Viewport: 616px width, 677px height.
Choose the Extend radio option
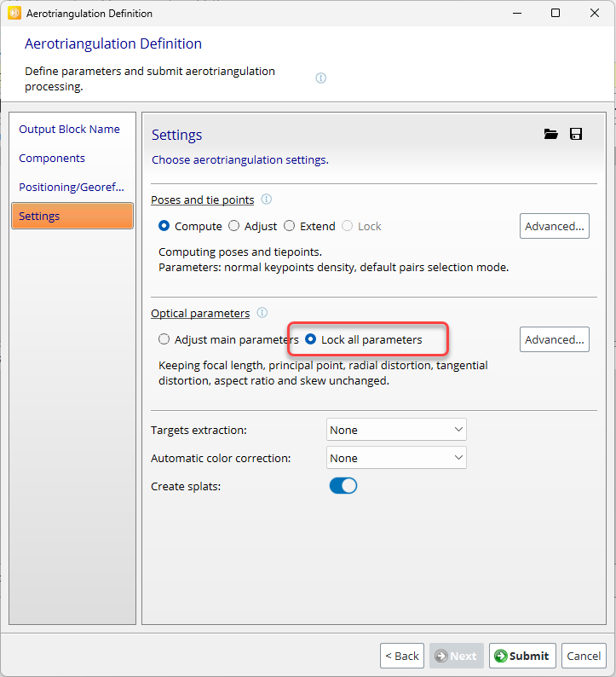pos(290,226)
